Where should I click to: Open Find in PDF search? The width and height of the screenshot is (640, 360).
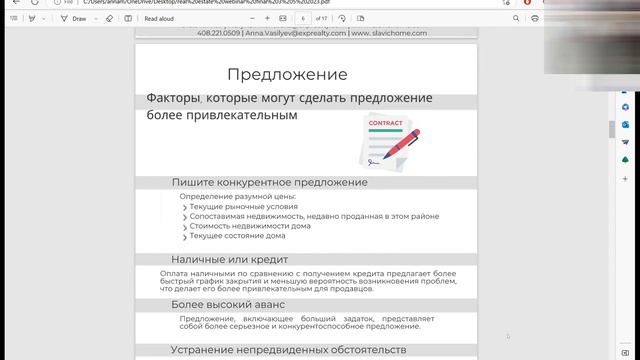[x=516, y=18]
